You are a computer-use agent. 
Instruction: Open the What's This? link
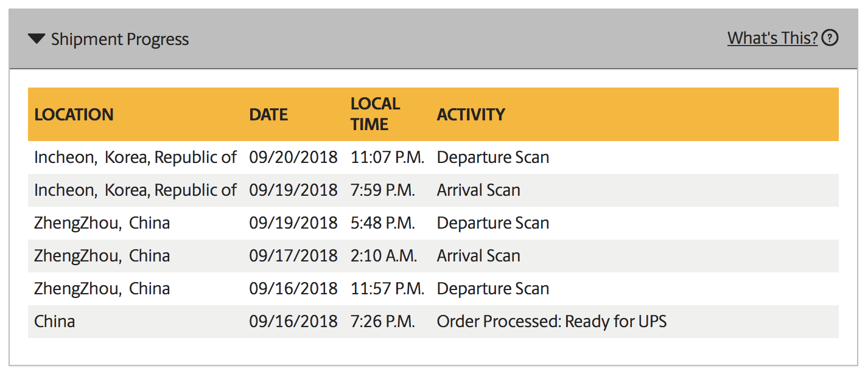(x=772, y=38)
